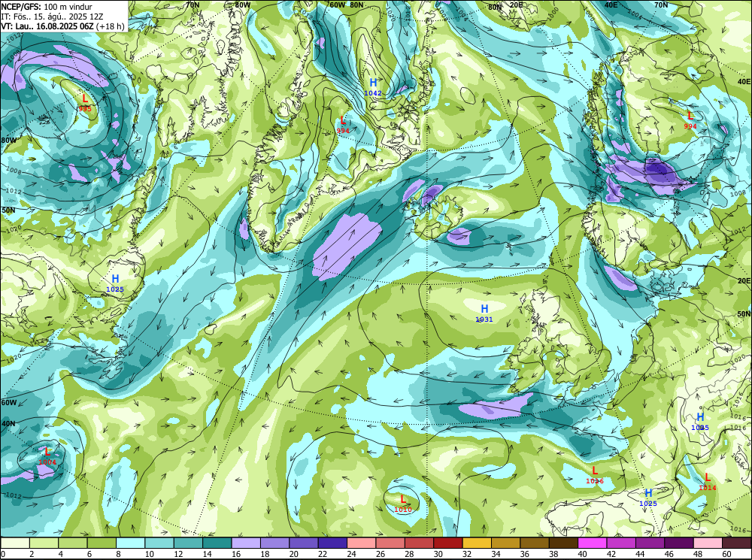This screenshot has height=560, width=752.
Task: Pick the legend swatch between 20 and 22
Action: (304, 543)
